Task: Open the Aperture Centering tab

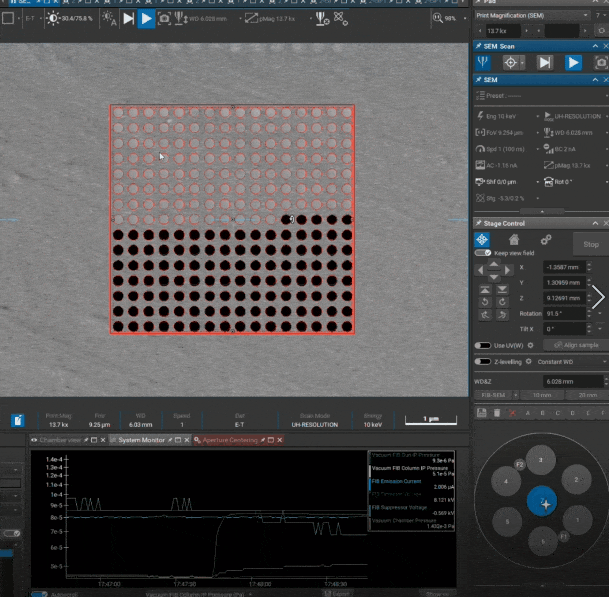Action: pyautogui.click(x=229, y=440)
